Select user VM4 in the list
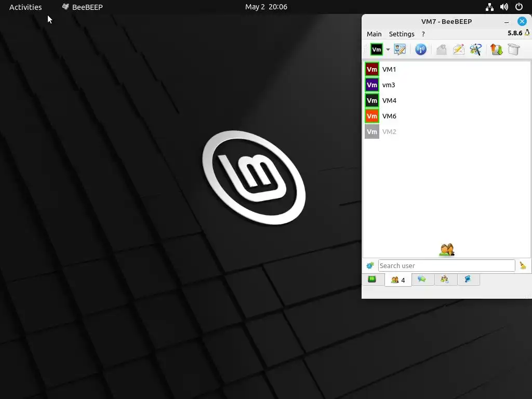Image resolution: width=532 pixels, height=399 pixels. pos(446,100)
